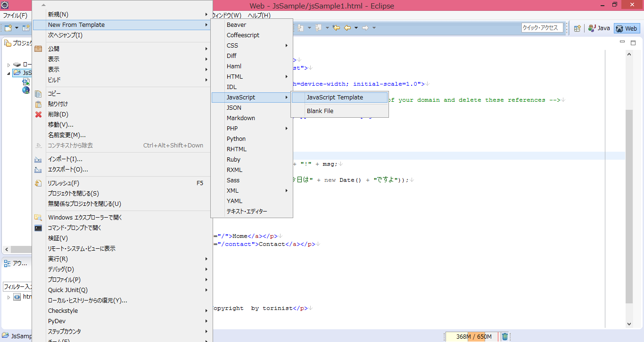644x342 pixels.
Task: Click the copy icon beside コピー
Action: pyautogui.click(x=38, y=93)
